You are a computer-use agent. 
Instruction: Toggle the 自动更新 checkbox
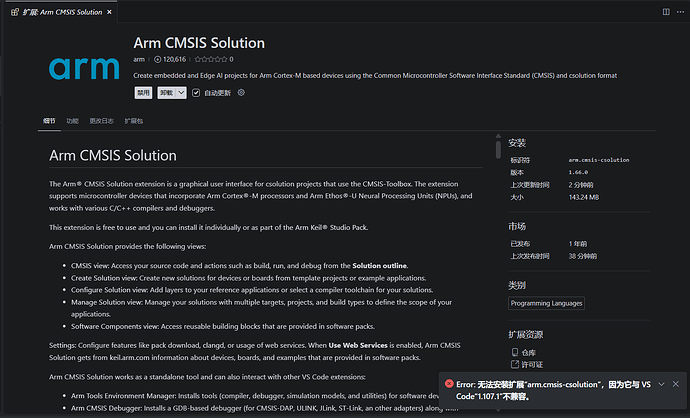coord(196,93)
